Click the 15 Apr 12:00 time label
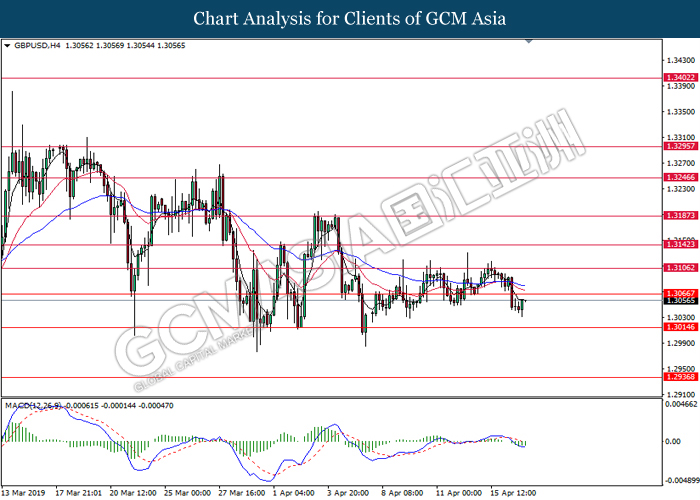 [510, 493]
